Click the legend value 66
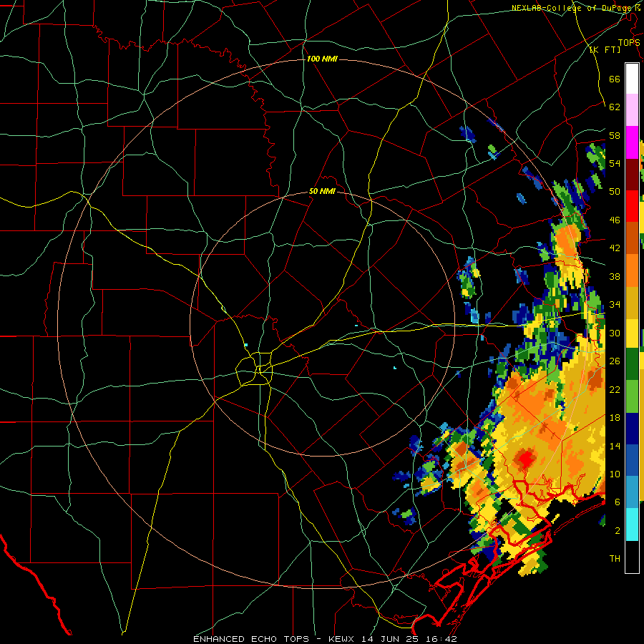644x644 pixels. click(x=615, y=79)
